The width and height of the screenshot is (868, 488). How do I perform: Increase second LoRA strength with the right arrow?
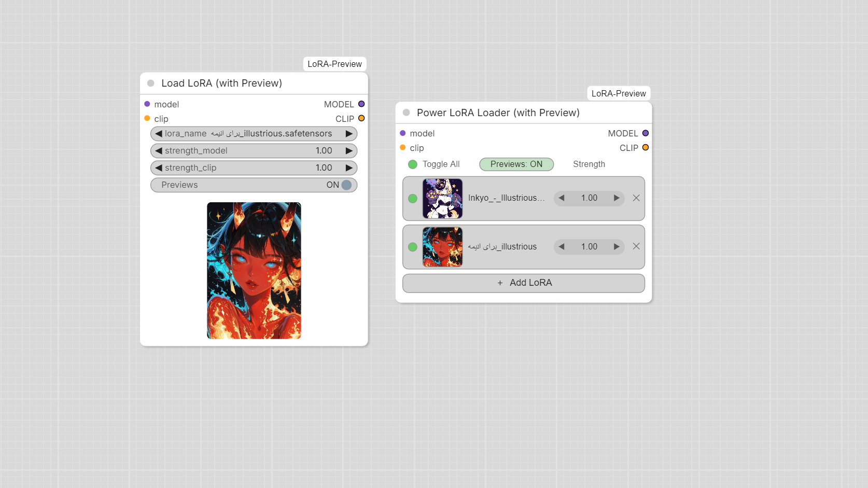point(617,247)
